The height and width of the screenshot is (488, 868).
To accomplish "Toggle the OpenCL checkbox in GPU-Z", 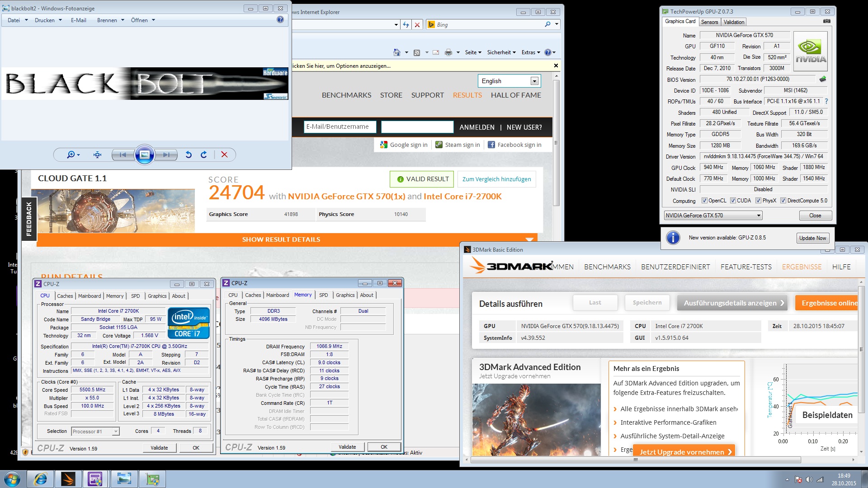I will (x=704, y=201).
